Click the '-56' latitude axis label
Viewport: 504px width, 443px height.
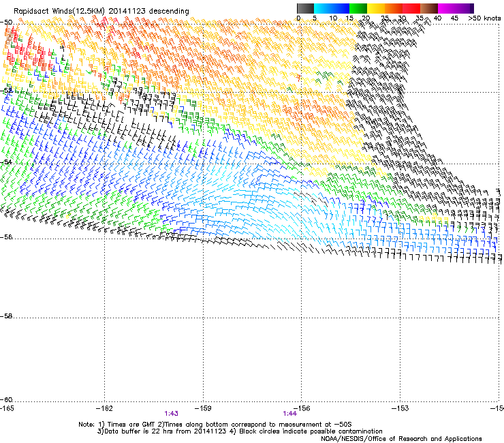click(6, 237)
